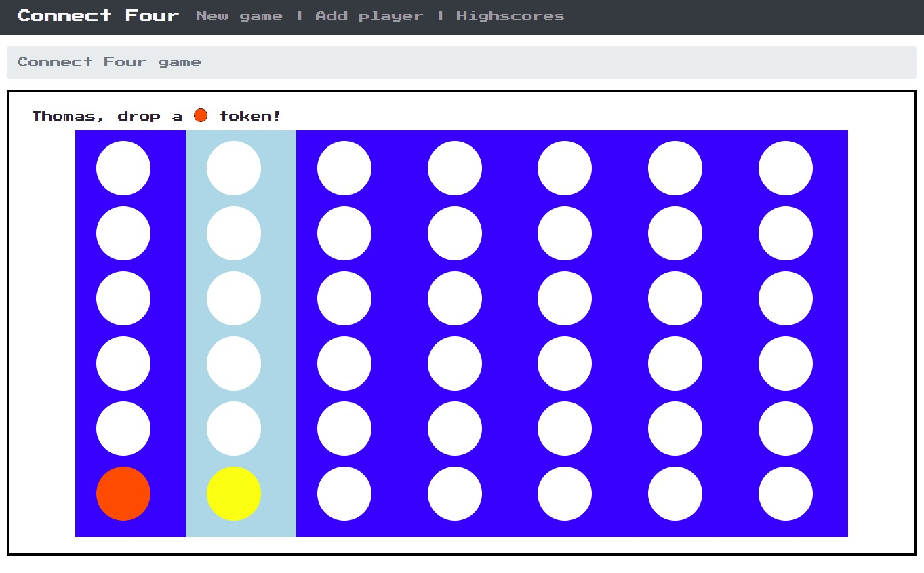Click the yellow token in the second column
Screen dimensions: 924x573
(233, 494)
